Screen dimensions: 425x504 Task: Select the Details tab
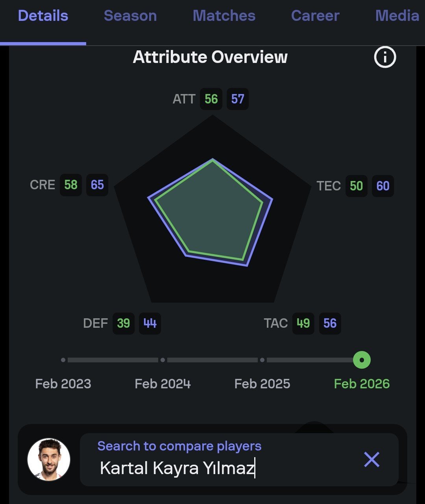coord(43,16)
